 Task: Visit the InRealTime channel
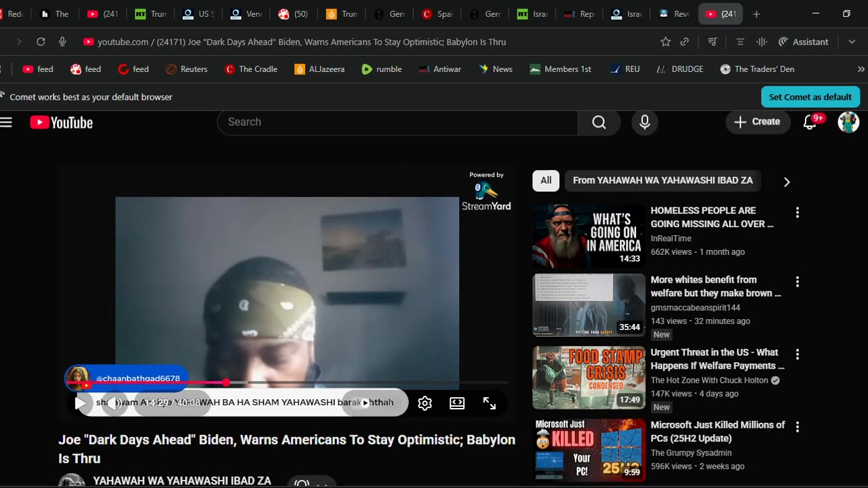(x=671, y=239)
